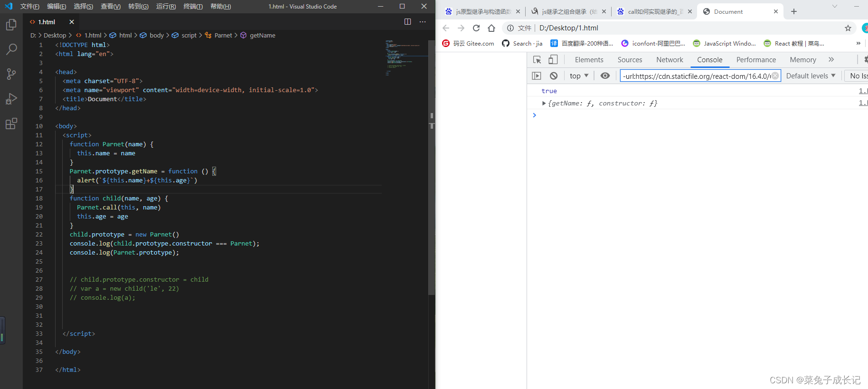Open the 百度翻译 bookmark
This screenshot has height=389, width=868.
pyautogui.click(x=582, y=43)
